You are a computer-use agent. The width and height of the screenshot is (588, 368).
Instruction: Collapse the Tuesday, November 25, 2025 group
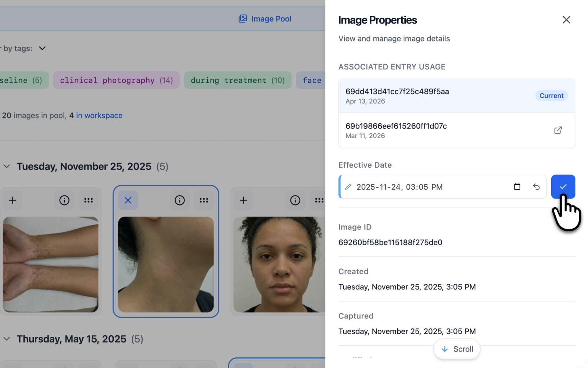[7, 167]
